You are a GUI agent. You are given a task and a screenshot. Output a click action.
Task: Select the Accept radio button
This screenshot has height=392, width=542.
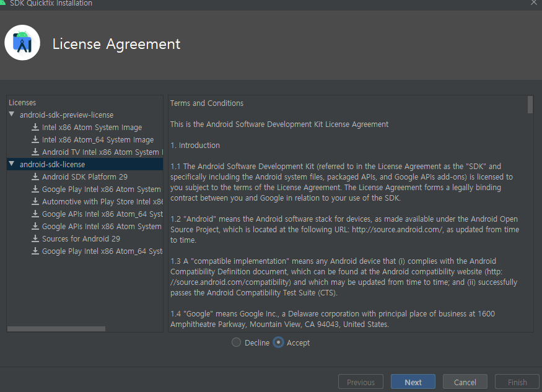coord(278,342)
